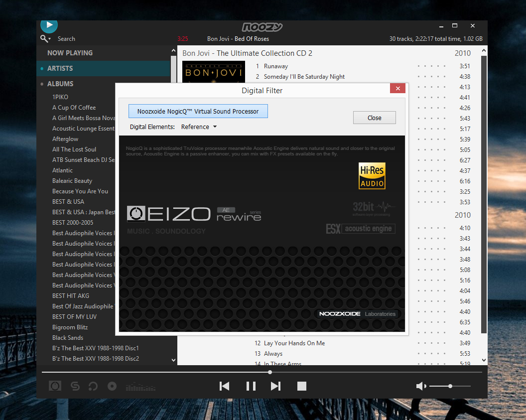Toggle the digital filter knob icon
The height and width of the screenshot is (420, 526).
coord(55,386)
